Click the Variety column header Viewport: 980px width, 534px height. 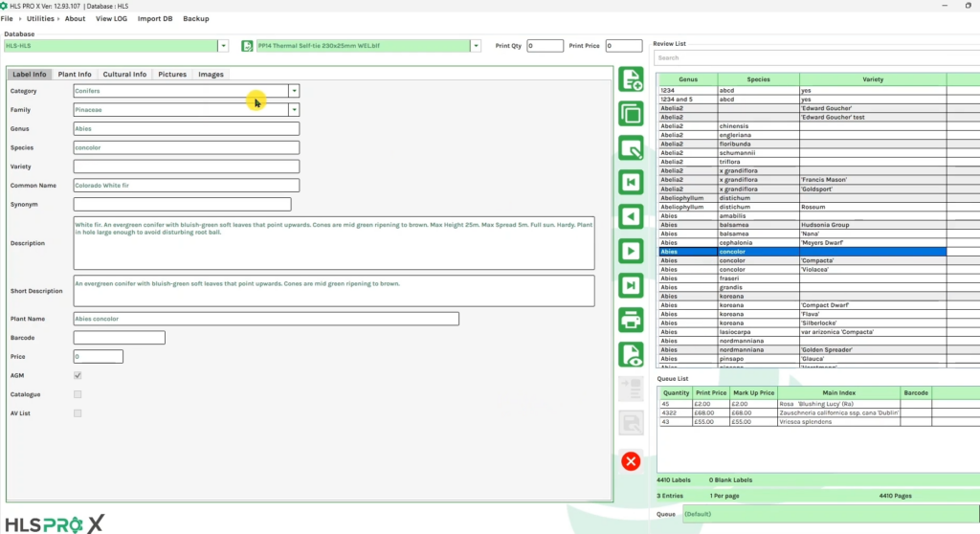click(x=873, y=79)
